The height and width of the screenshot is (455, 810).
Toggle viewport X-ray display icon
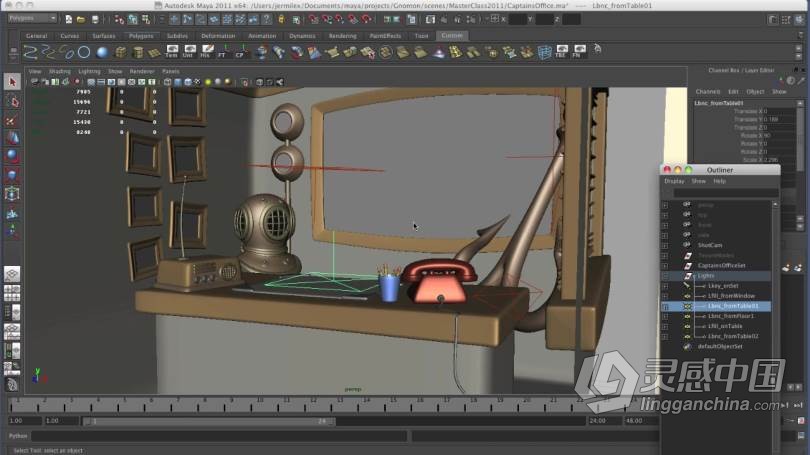[260, 82]
